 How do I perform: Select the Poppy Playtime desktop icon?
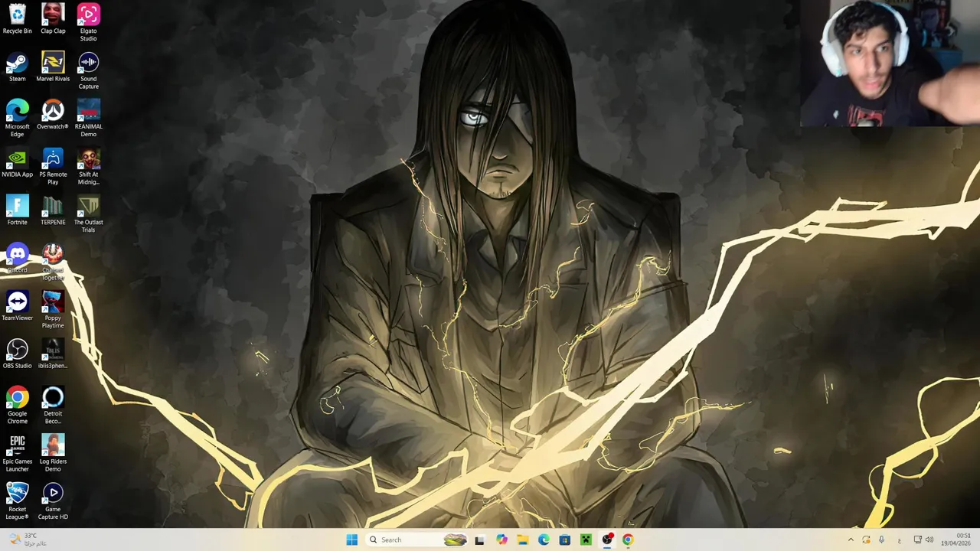[x=53, y=310]
